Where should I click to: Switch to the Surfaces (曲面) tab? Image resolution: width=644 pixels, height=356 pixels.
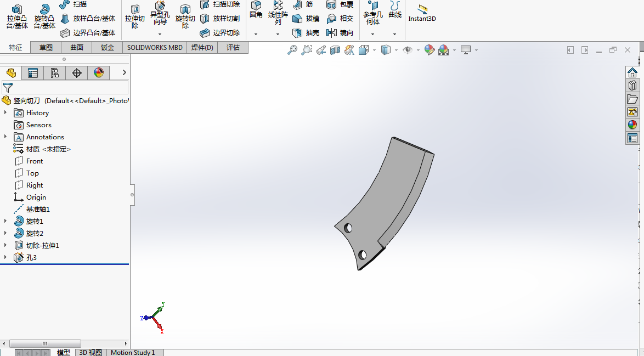(x=76, y=48)
